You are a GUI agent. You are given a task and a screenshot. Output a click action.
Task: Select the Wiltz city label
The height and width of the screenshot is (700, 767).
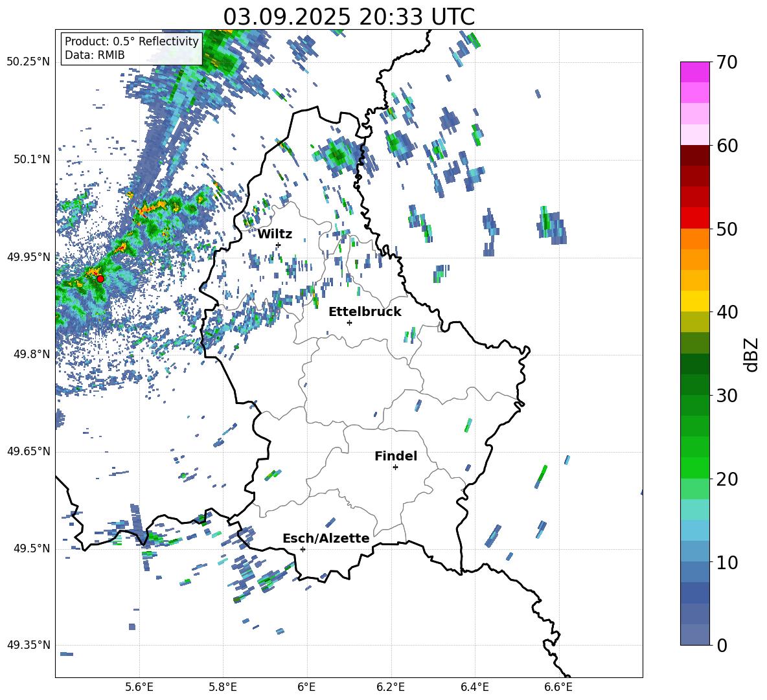click(x=275, y=234)
